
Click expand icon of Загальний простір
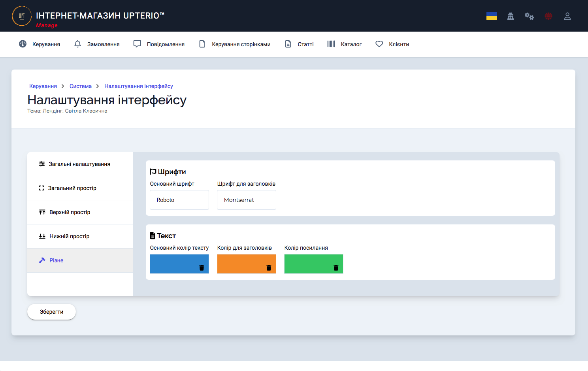click(x=41, y=188)
